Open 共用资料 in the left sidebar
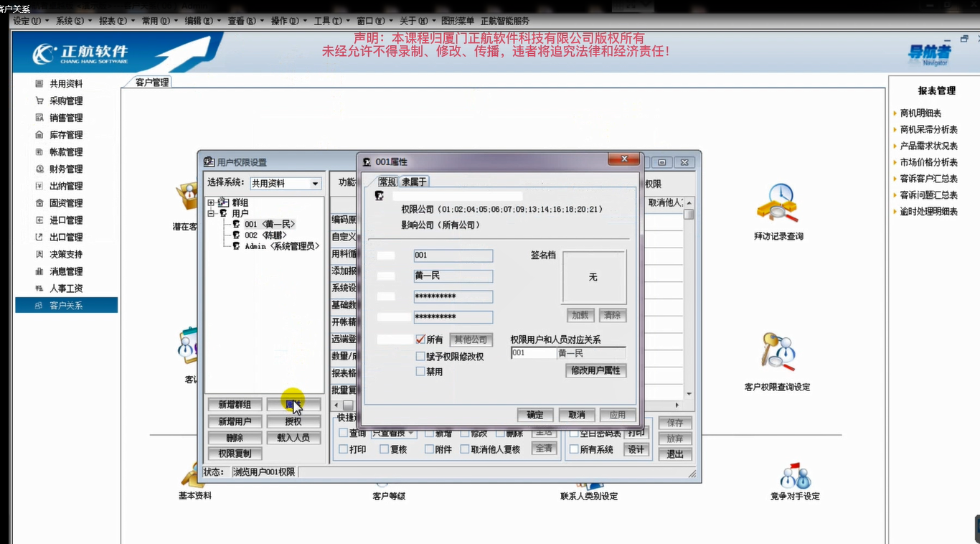 coord(66,84)
